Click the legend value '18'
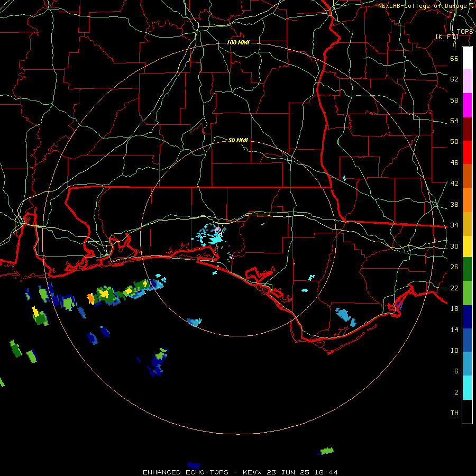The width and height of the screenshot is (476, 476). [x=454, y=309]
